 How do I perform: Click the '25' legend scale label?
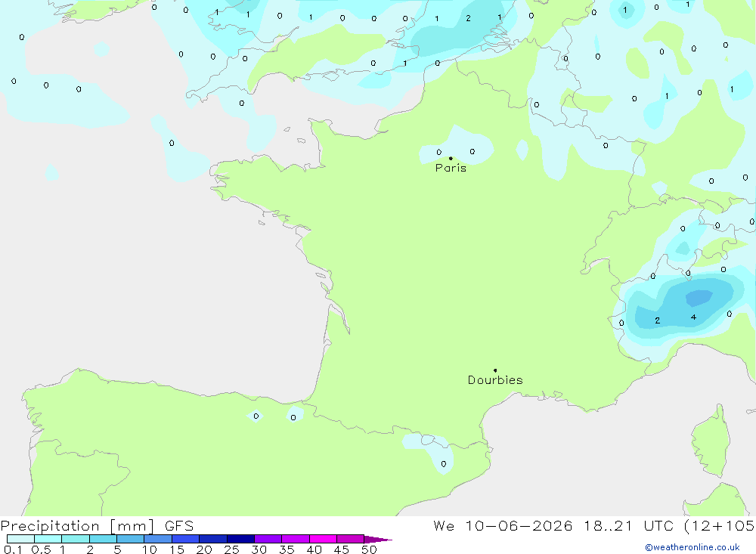click(231, 549)
